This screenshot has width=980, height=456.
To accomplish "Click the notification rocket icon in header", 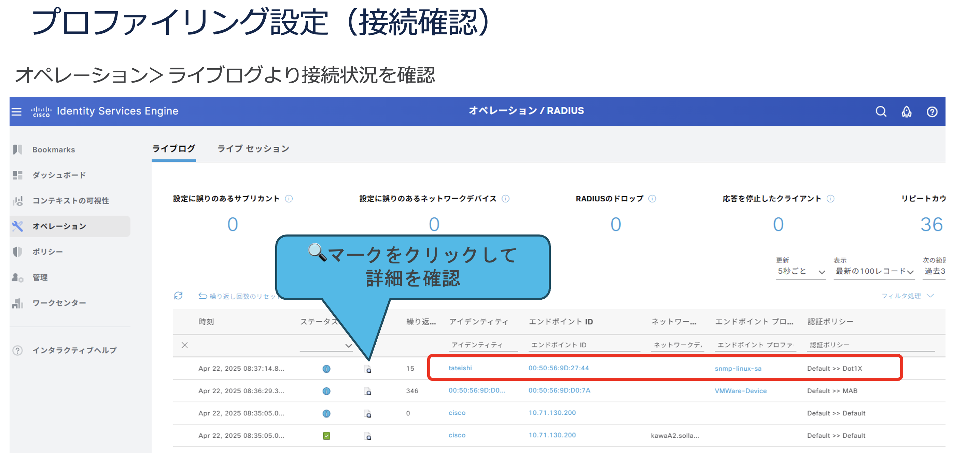I will tap(906, 111).
